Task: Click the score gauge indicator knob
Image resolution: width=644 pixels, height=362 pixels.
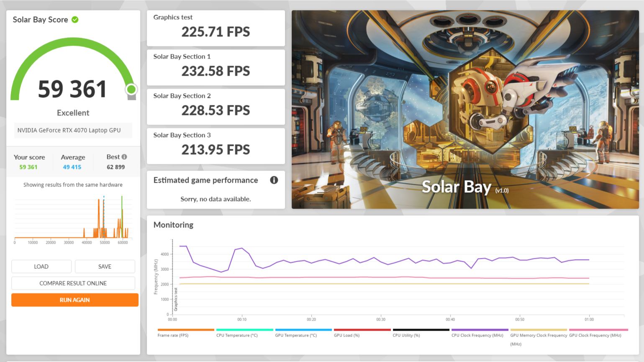Action: (x=131, y=89)
